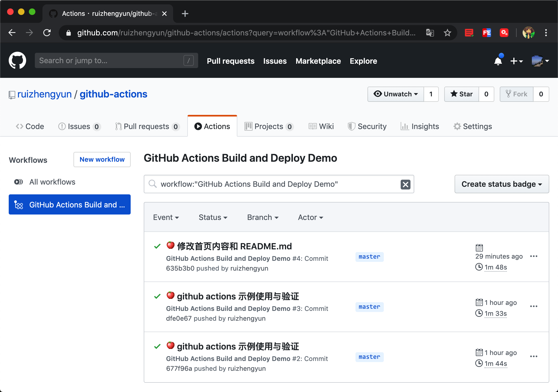
Task: Open Marketplace in top navigation
Action: pos(318,61)
